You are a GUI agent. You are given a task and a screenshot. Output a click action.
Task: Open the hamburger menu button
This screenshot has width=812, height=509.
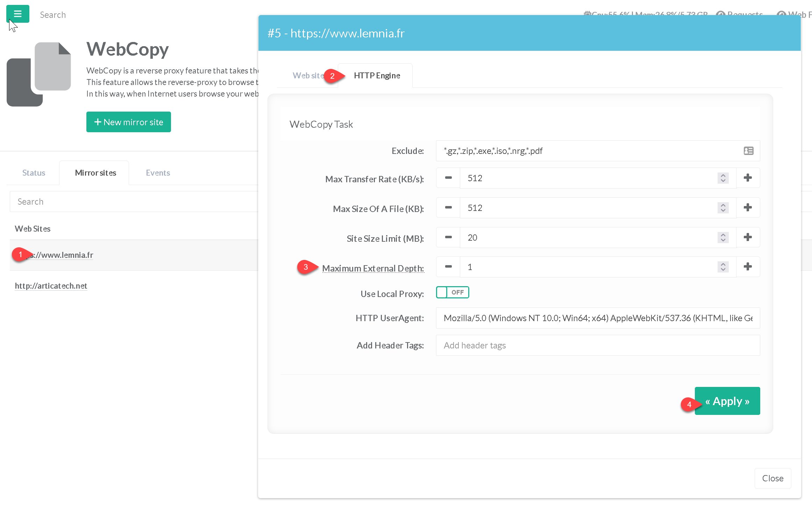tap(17, 14)
